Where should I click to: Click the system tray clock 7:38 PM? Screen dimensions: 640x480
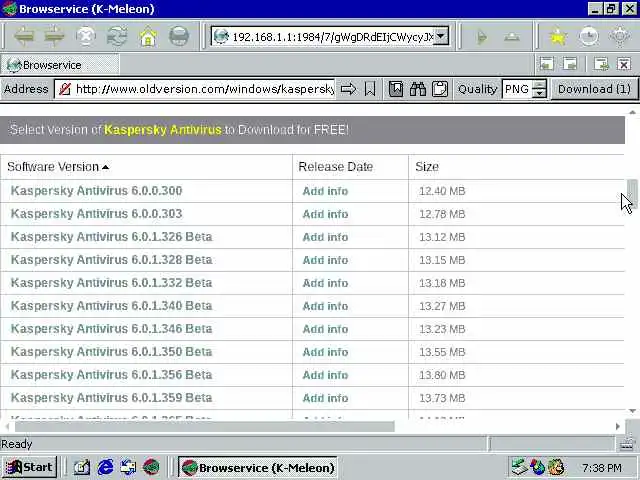[x=602, y=467]
